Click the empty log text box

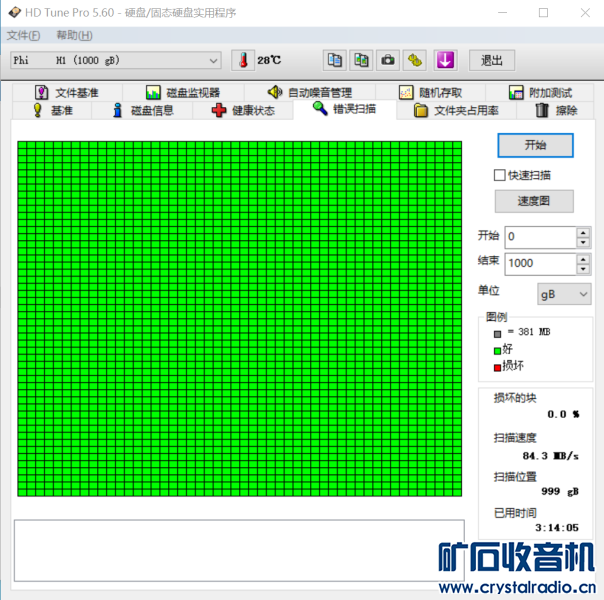(239, 551)
